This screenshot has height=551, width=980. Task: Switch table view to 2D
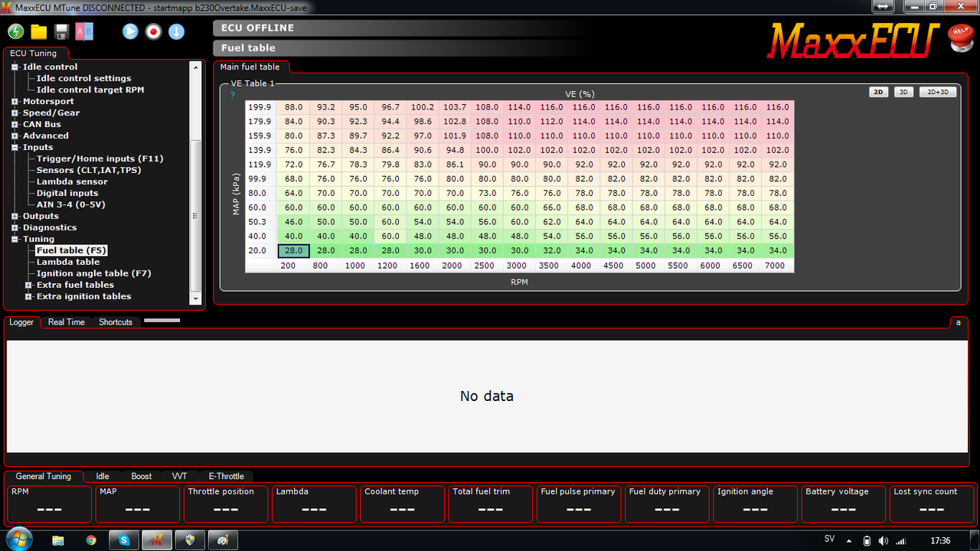point(878,92)
